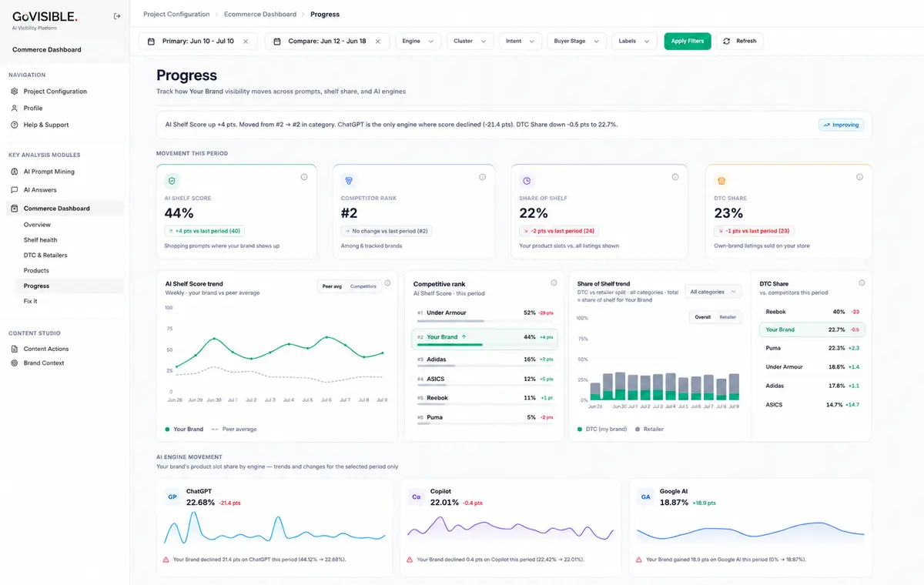Click the calendar icon in the Primary date filter
The height and width of the screenshot is (585, 924).
pyautogui.click(x=151, y=42)
